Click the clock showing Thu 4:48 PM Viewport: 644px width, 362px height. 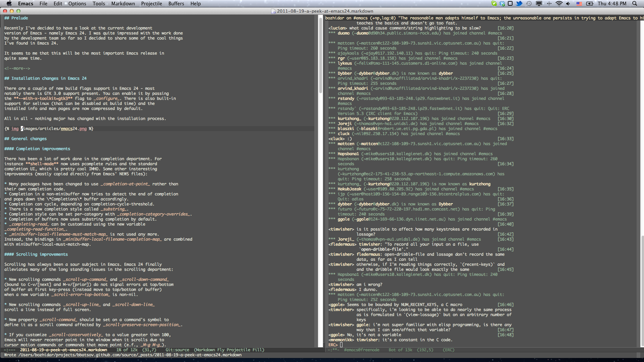pyautogui.click(x=612, y=4)
